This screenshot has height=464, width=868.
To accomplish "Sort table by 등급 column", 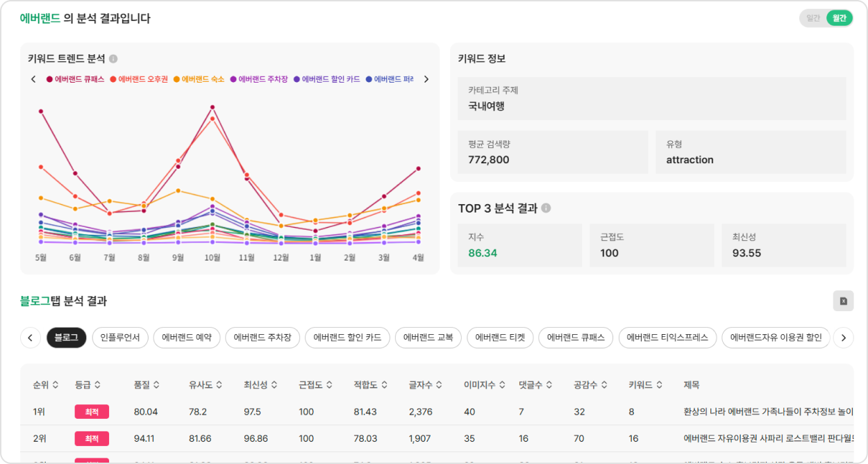I will [x=88, y=385].
